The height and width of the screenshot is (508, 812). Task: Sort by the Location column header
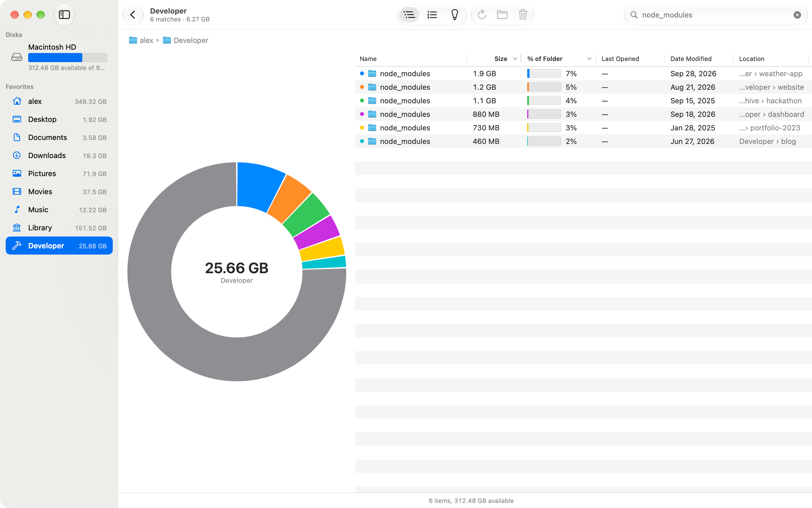coord(752,59)
